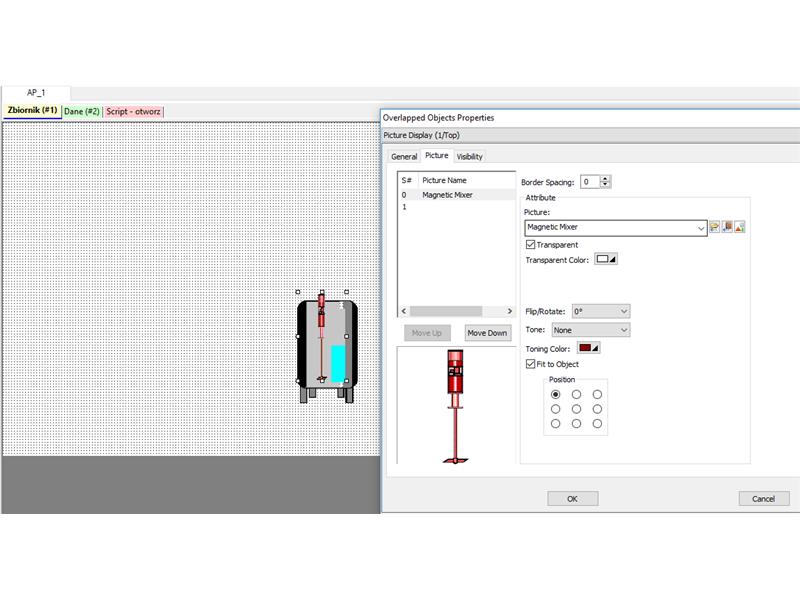The image size is (800, 600).
Task: Decrease Border Spacing with down arrow
Action: [605, 185]
